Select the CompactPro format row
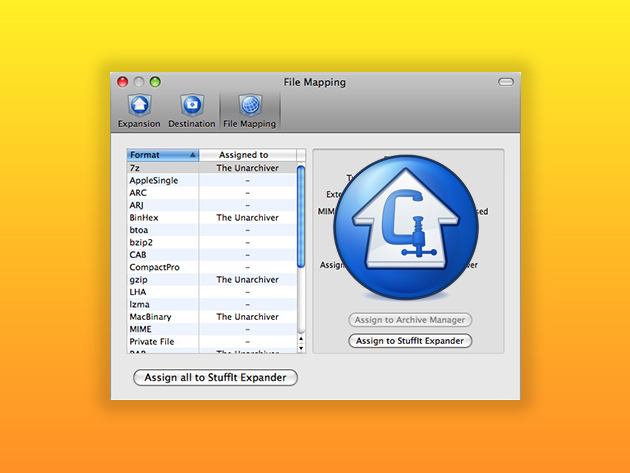This screenshot has width=630, height=473. coord(212,267)
